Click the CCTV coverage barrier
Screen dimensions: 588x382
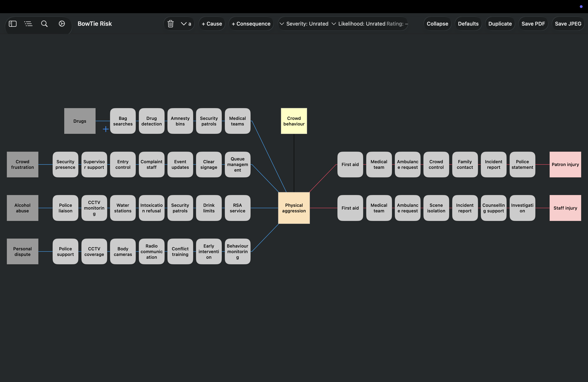94,251
